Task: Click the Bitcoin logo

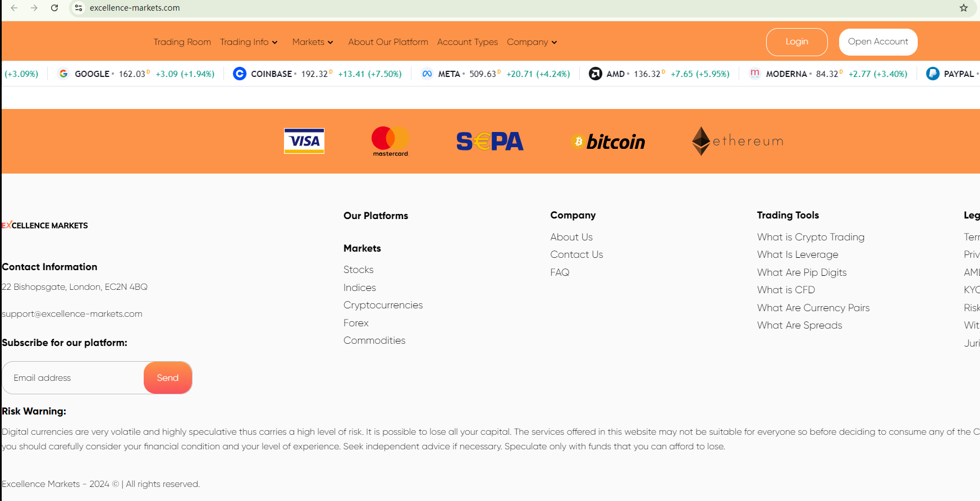Action: pos(608,142)
